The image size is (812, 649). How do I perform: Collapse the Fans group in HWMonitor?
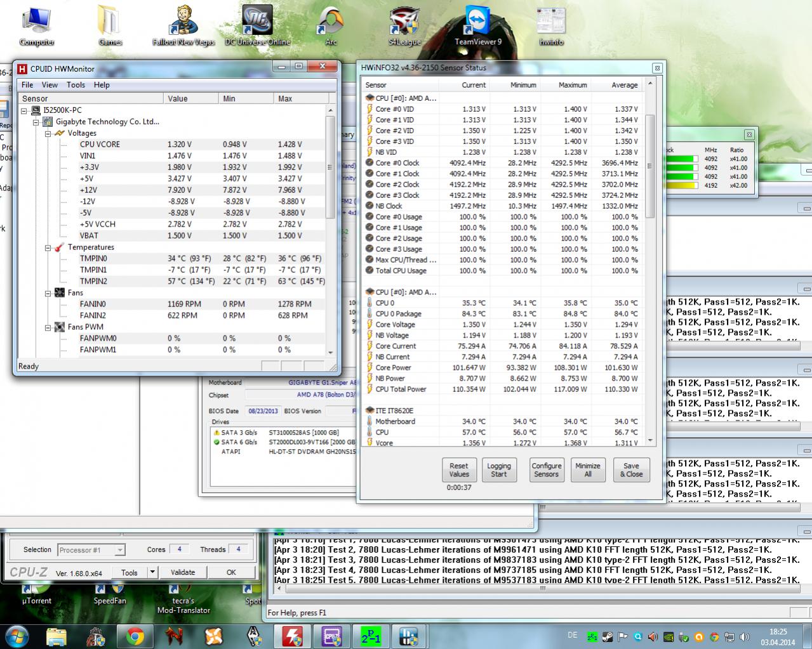point(48,293)
